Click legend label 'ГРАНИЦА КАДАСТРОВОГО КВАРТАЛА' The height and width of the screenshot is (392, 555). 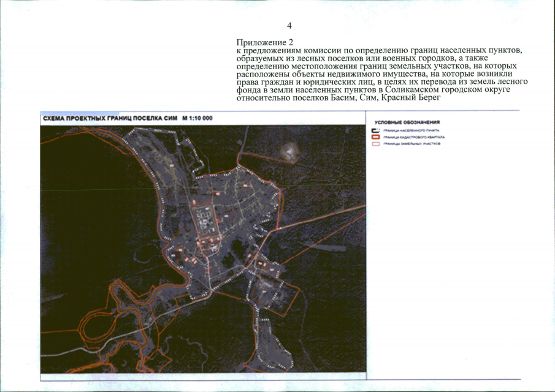(x=414, y=137)
